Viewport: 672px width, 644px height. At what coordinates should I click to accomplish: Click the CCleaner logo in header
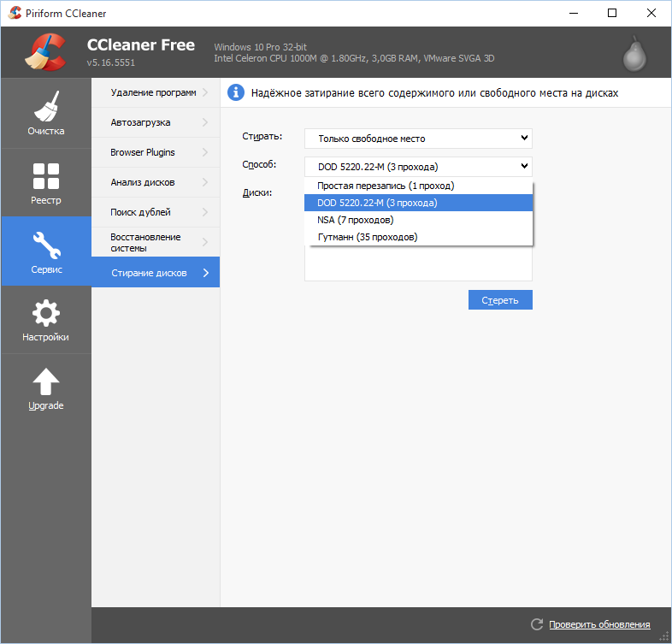(45, 52)
